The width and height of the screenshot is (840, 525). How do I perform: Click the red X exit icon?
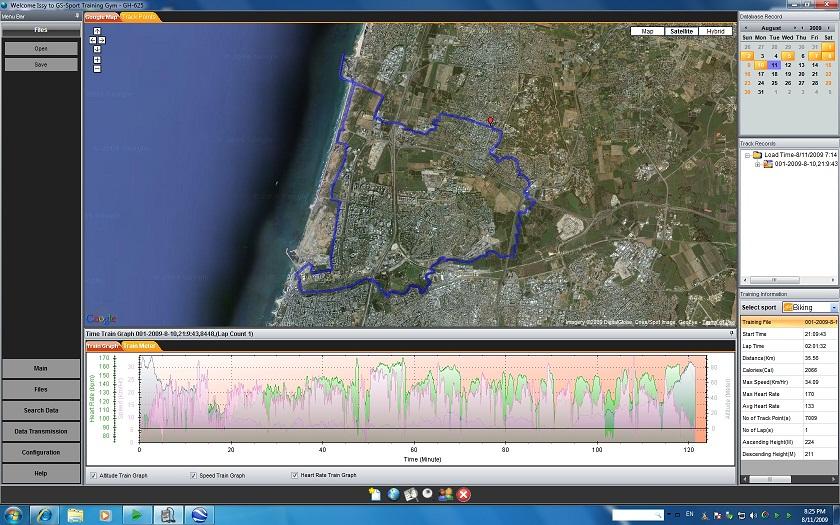click(x=464, y=494)
